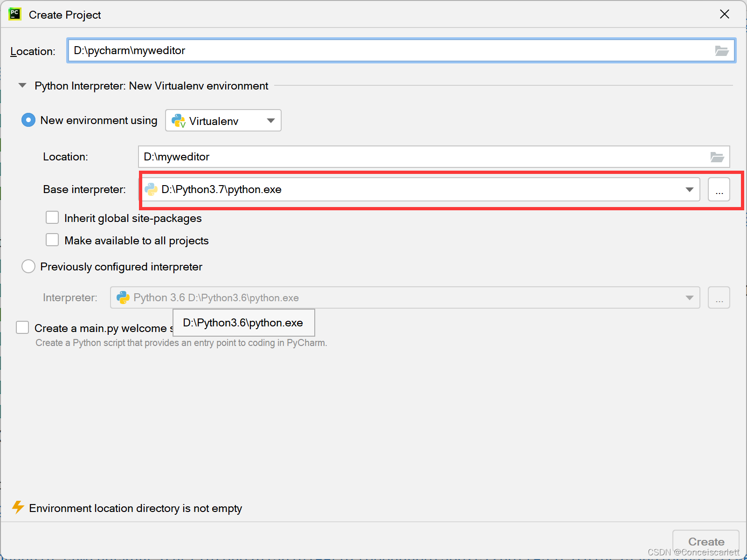Collapse the Python Interpreter section
Screen dimensions: 747x560
(22, 85)
